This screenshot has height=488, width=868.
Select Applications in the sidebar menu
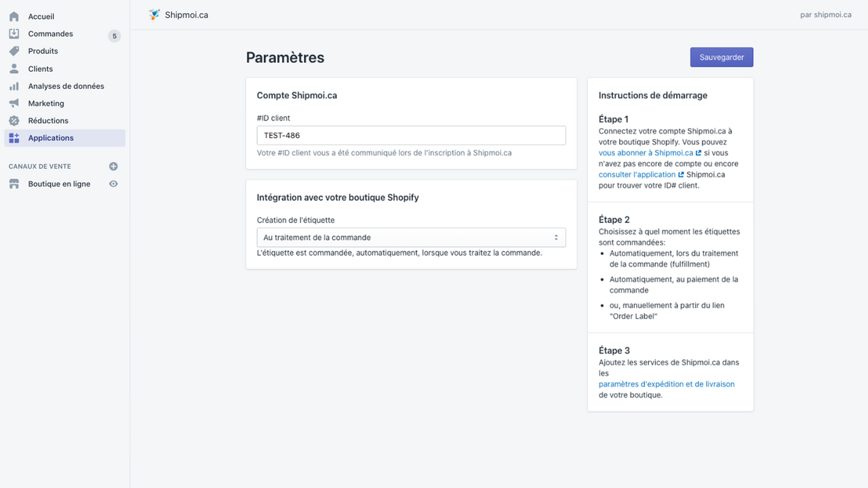pos(51,138)
